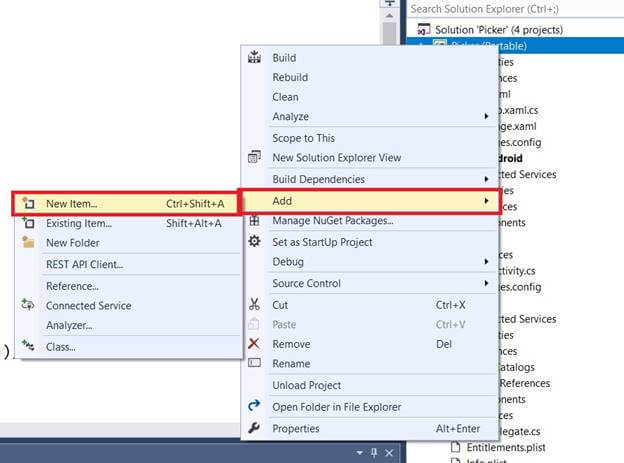The height and width of the screenshot is (463, 624).
Task: Click the Search Solution Explorer field
Action: point(516,9)
